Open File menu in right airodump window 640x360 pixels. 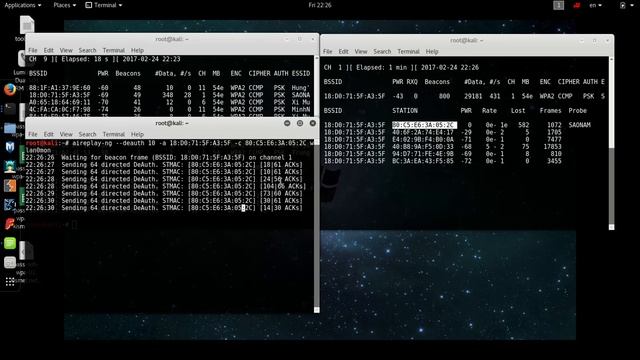click(x=327, y=51)
